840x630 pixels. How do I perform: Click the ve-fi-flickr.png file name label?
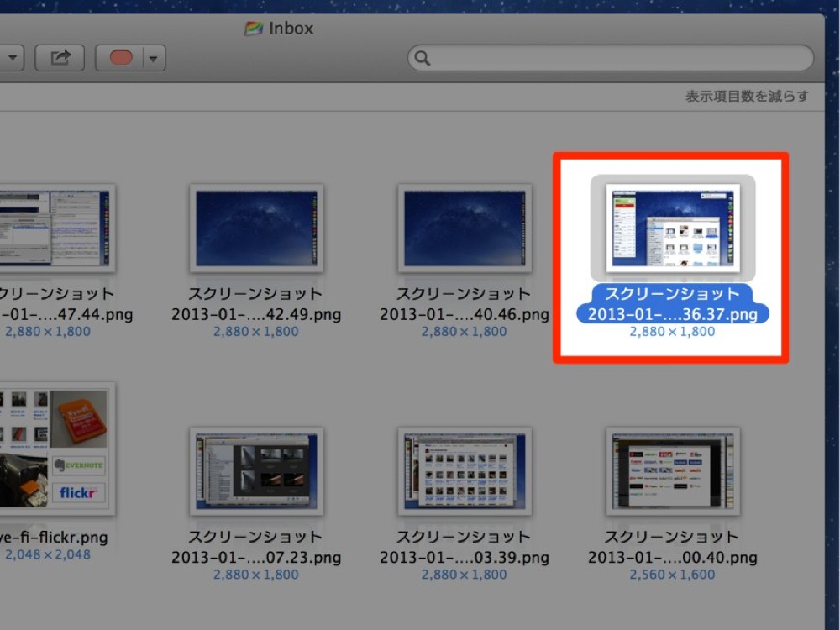pos(54,538)
